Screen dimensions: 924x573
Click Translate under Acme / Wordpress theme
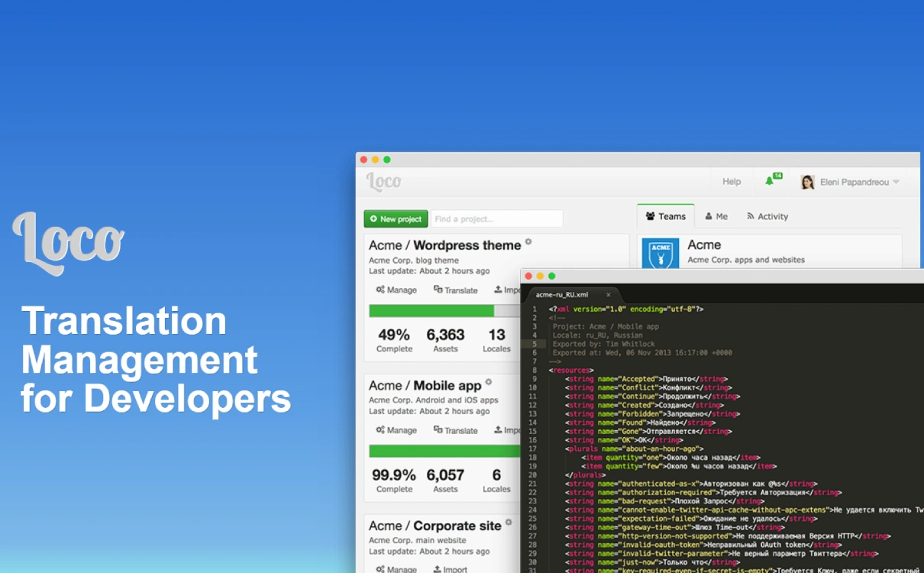click(456, 290)
